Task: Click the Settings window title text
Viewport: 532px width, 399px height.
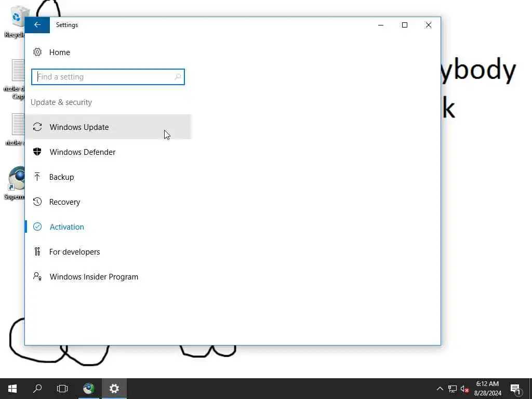Action: pyautogui.click(x=67, y=25)
